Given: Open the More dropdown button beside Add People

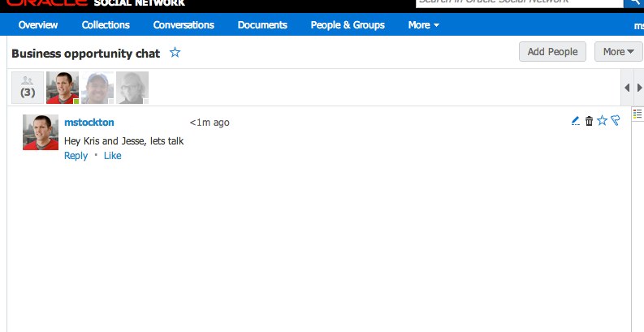Looking at the screenshot, I should point(618,52).
